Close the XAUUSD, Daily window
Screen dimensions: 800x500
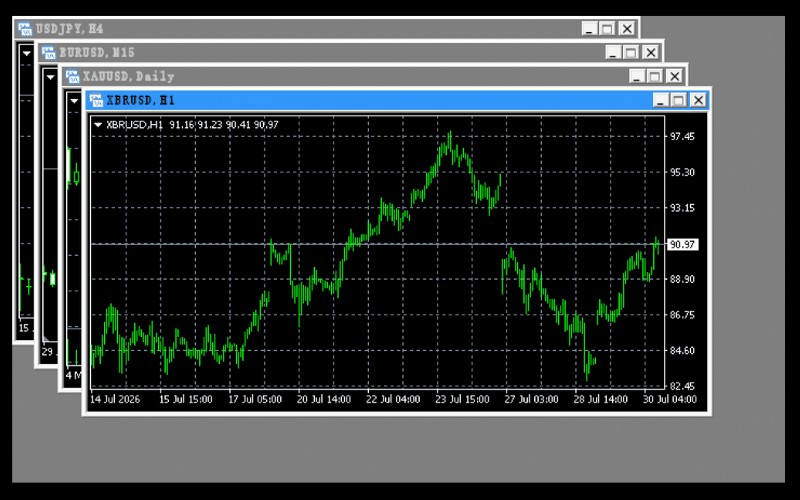point(674,76)
